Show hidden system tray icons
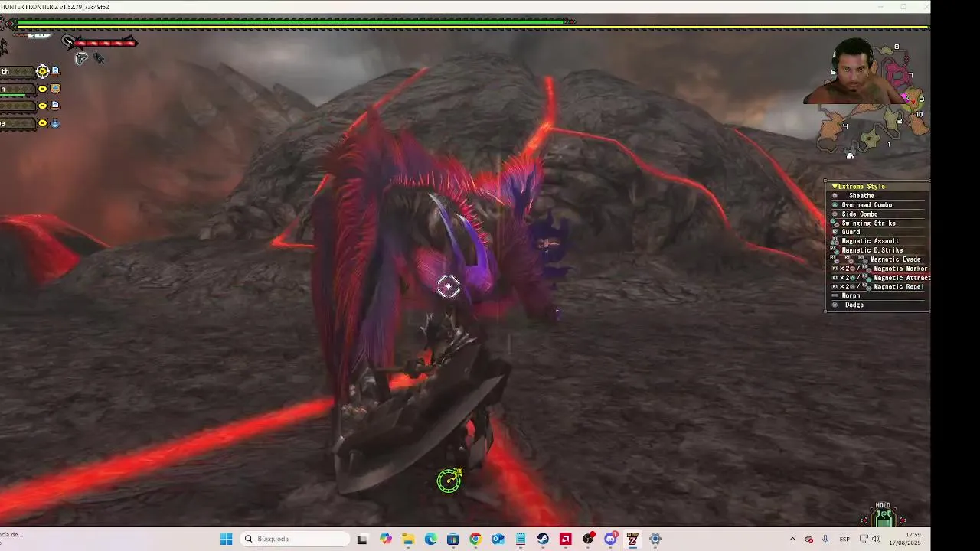 (x=792, y=539)
